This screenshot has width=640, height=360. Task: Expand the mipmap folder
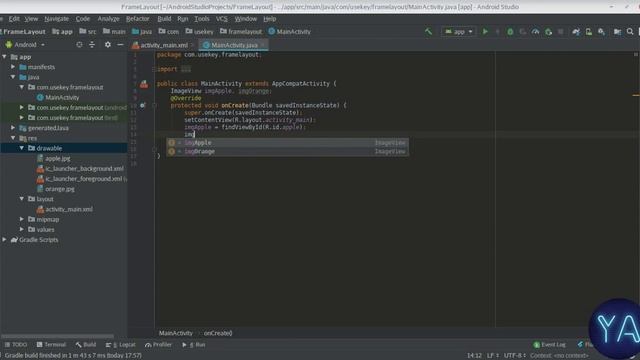[22, 219]
